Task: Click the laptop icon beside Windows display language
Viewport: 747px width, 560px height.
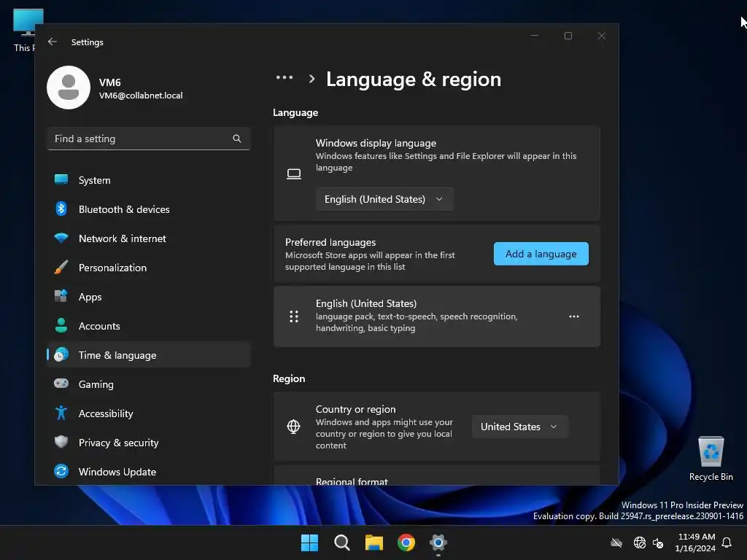Action: coord(294,174)
